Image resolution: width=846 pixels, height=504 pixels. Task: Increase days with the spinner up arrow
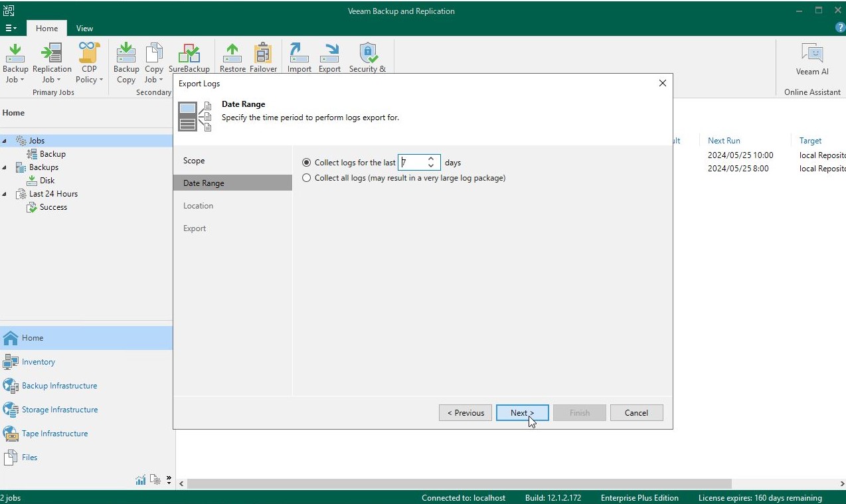pyautogui.click(x=431, y=159)
